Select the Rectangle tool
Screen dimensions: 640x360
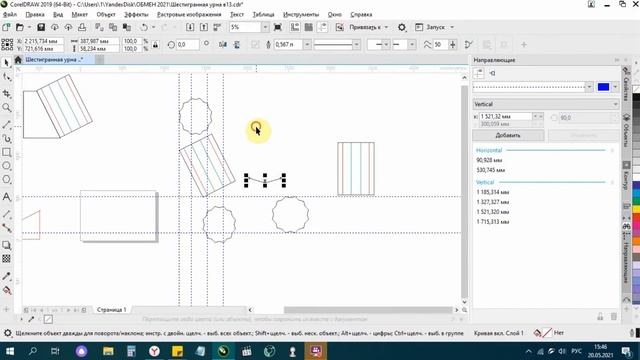(7, 153)
